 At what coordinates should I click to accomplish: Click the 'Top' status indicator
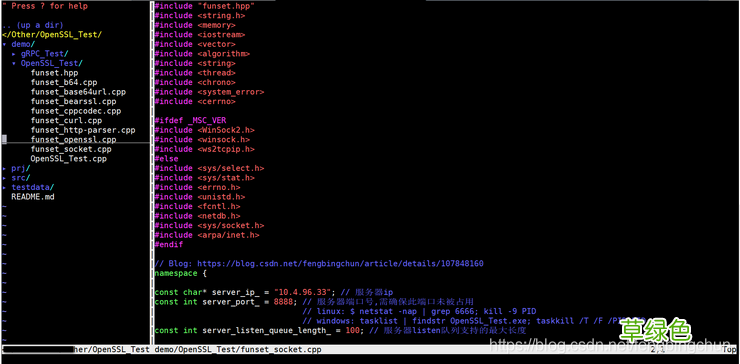729,350
